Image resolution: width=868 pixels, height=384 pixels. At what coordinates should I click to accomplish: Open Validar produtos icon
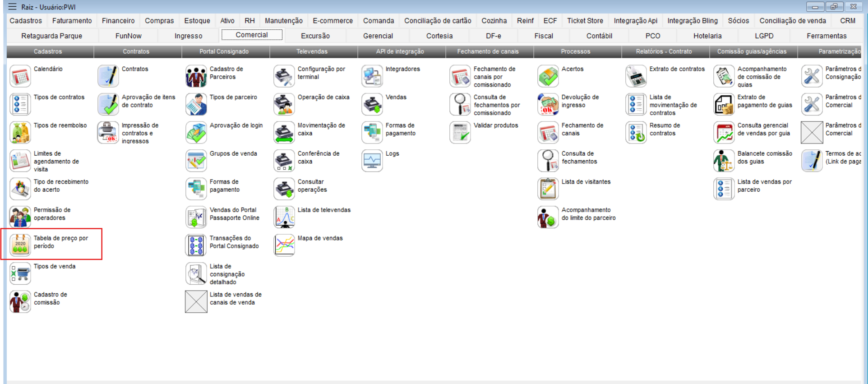pos(460,133)
